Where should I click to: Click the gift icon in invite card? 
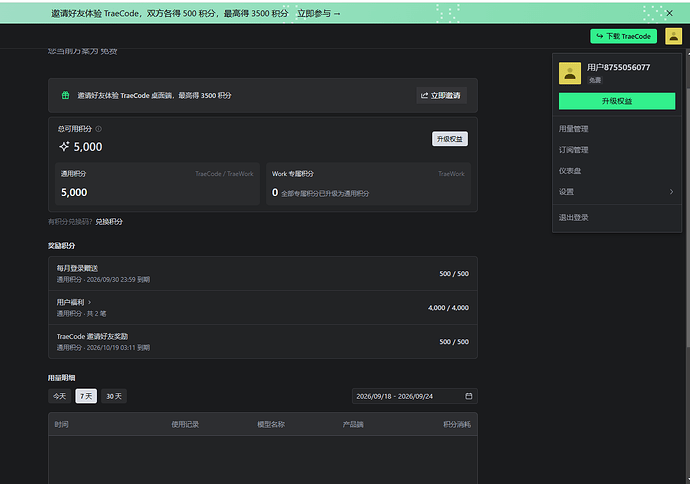click(x=65, y=95)
